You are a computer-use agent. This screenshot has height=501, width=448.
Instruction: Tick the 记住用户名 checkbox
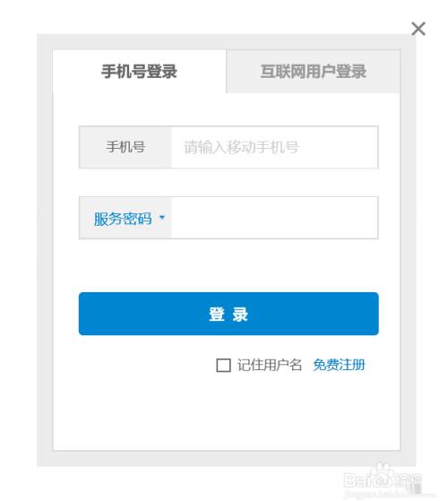pyautogui.click(x=223, y=365)
